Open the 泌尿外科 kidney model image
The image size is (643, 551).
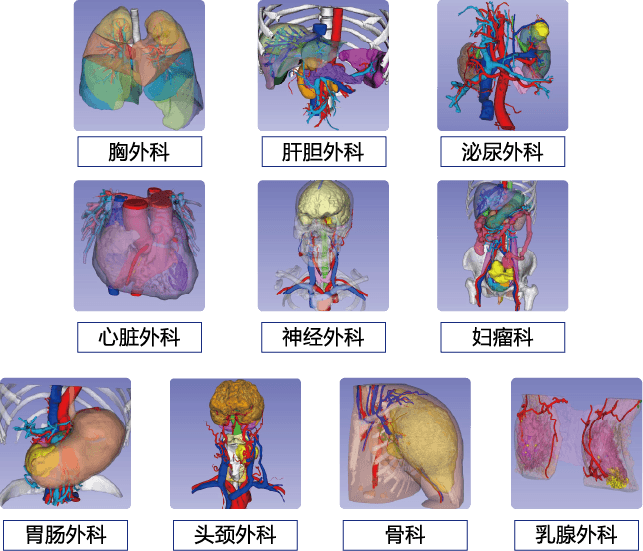click(x=503, y=66)
